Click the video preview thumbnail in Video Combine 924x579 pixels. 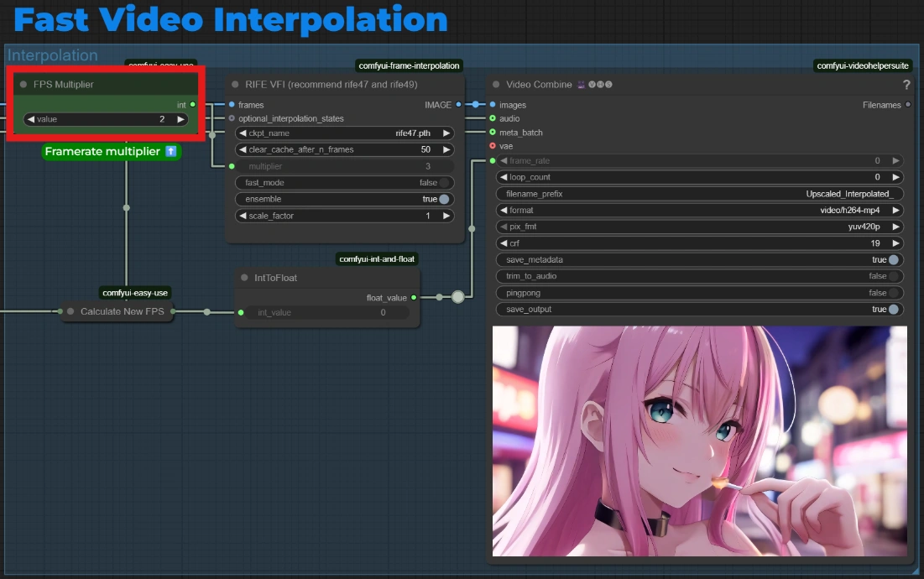pos(699,441)
